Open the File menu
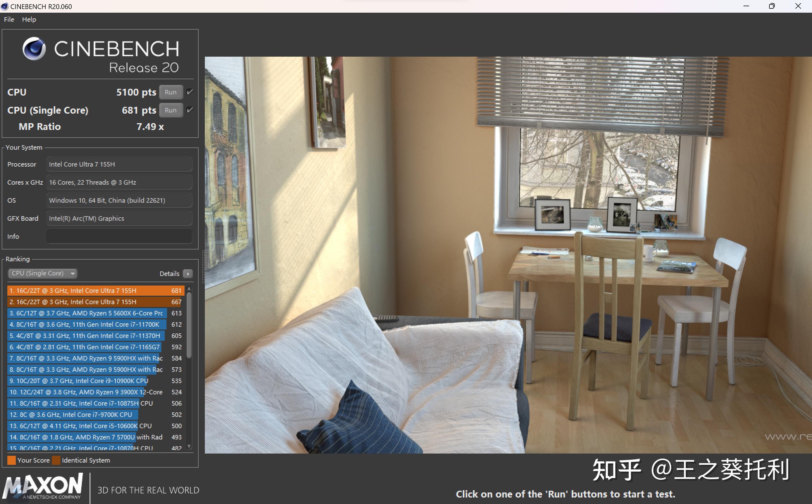This screenshot has width=812, height=504. point(9,19)
